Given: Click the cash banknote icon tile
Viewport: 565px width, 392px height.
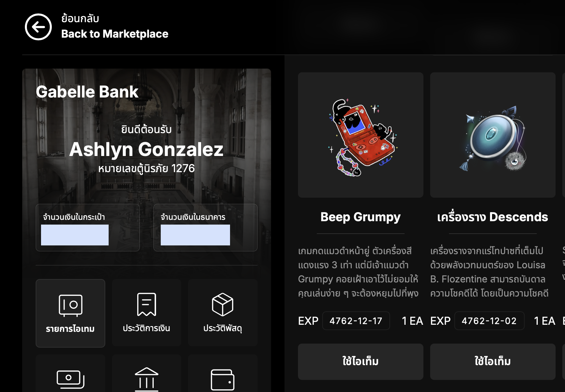Looking at the screenshot, I should [70, 374].
